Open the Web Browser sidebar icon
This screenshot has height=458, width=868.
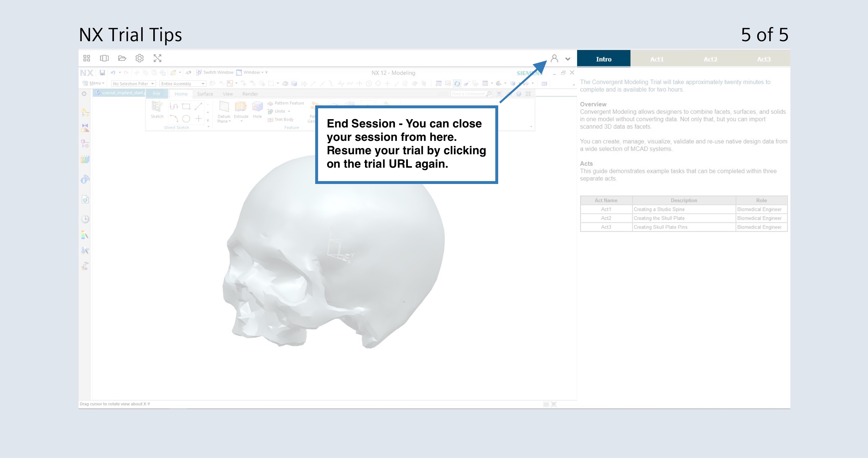point(85,199)
